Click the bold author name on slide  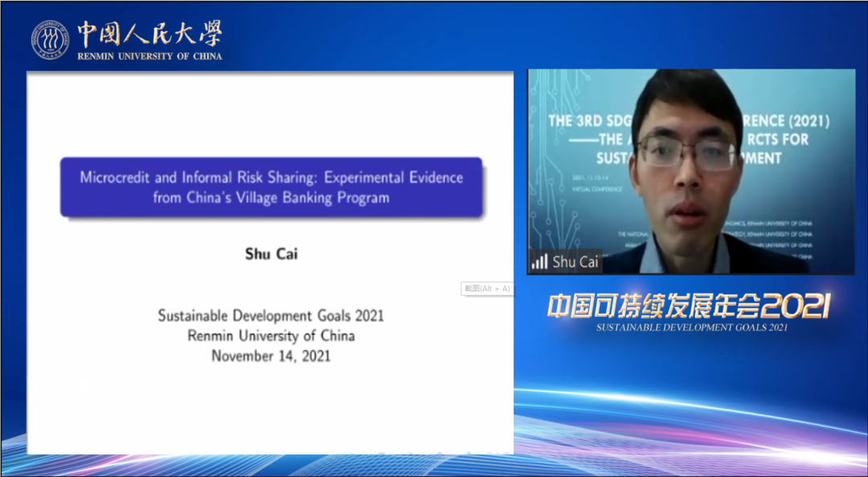click(271, 254)
